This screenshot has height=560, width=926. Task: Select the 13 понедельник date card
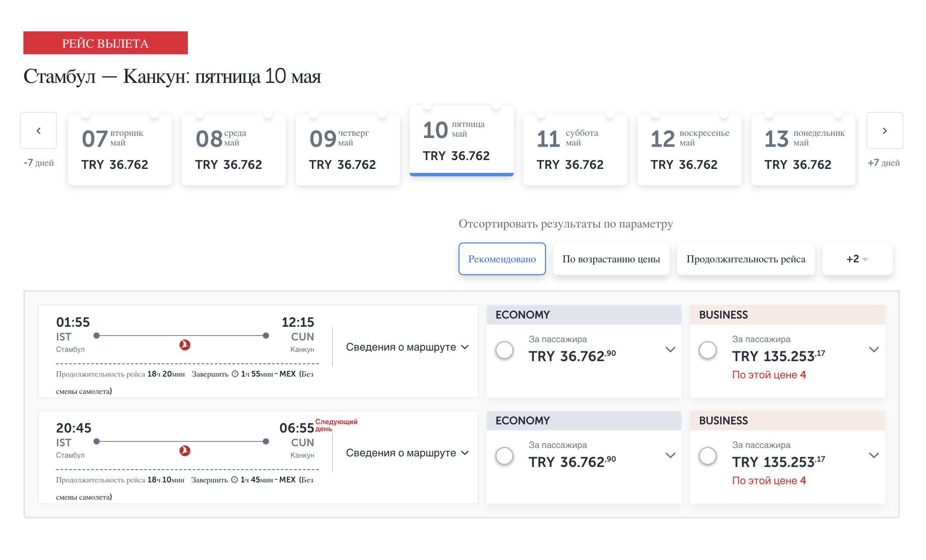[x=803, y=150]
